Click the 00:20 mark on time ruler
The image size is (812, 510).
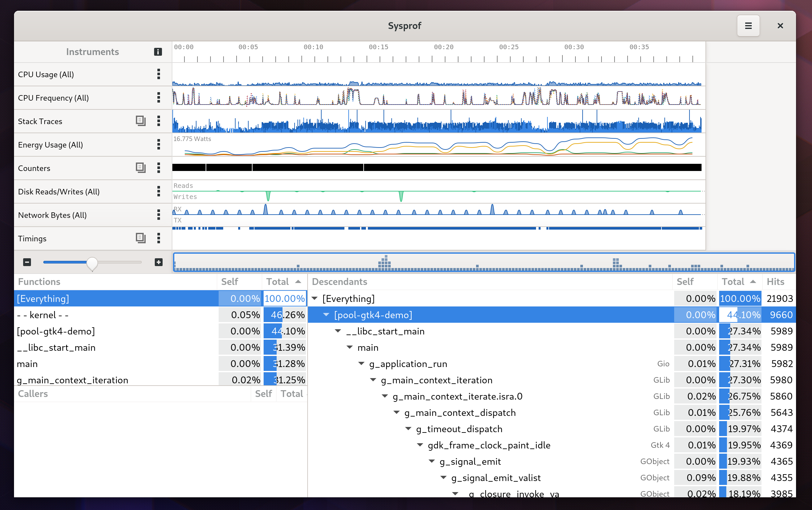(443, 47)
